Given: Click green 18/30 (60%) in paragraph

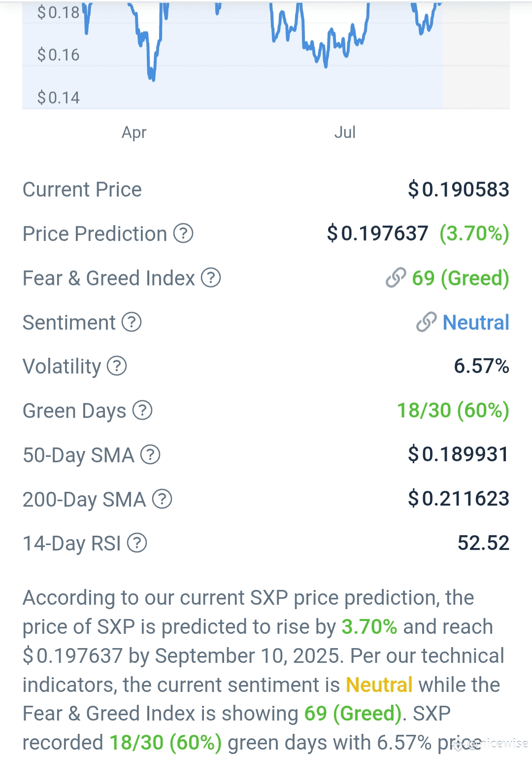Looking at the screenshot, I should pyautogui.click(x=166, y=743).
